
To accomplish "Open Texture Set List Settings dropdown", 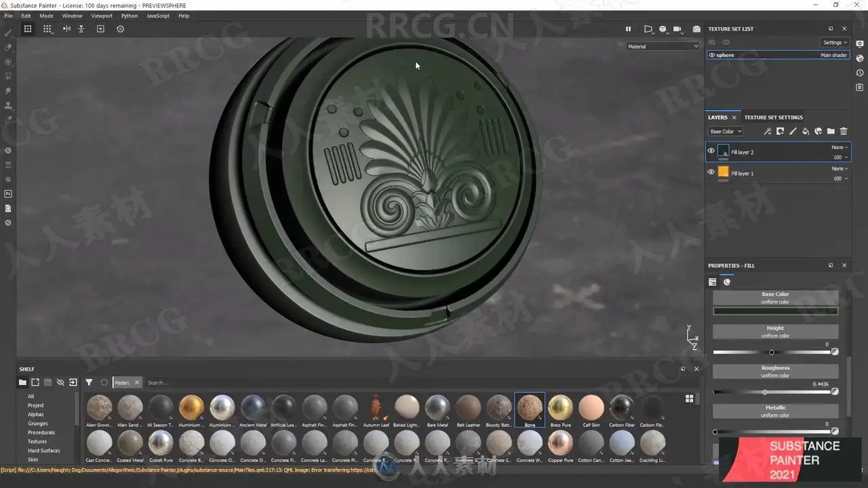I will click(835, 43).
